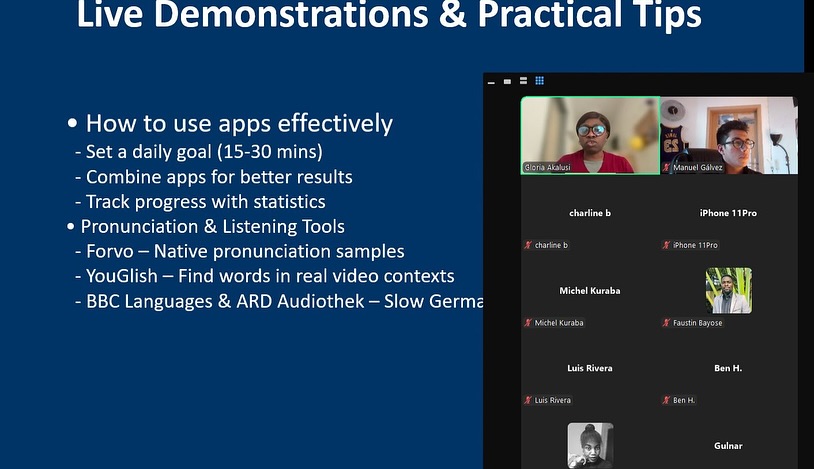The image size is (814, 469).
Task: Select the blue grid gallery view icon
Action: (x=539, y=81)
